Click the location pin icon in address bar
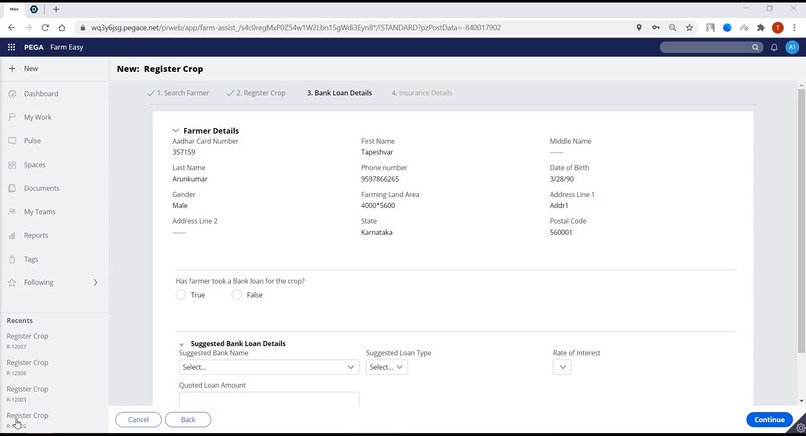Image resolution: width=806 pixels, height=436 pixels. (x=639, y=28)
